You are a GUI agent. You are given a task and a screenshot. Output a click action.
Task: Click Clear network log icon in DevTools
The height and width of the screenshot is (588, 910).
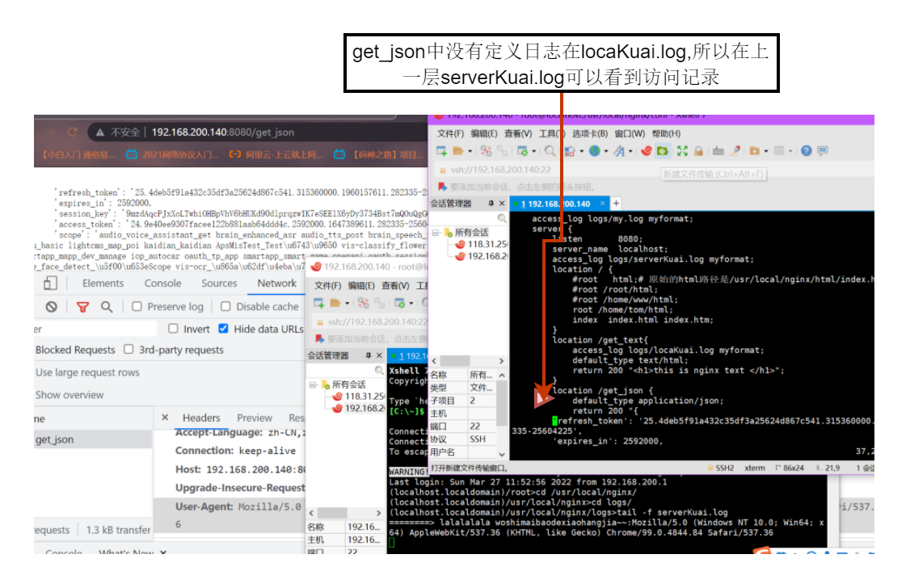[52, 307]
